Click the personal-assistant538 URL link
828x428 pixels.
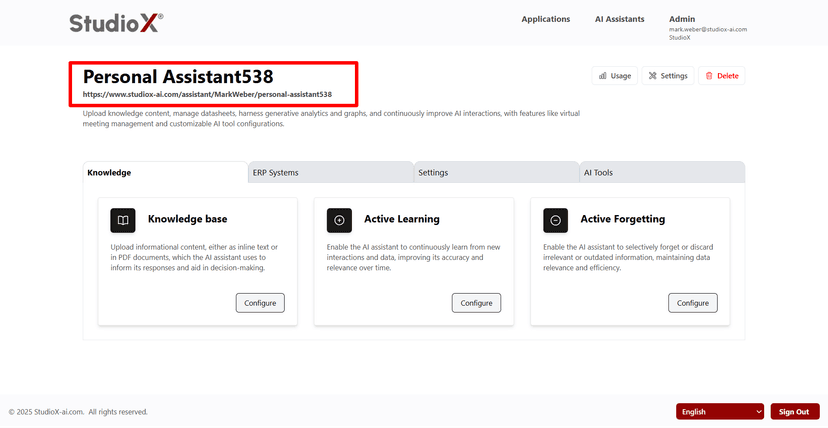click(x=207, y=95)
